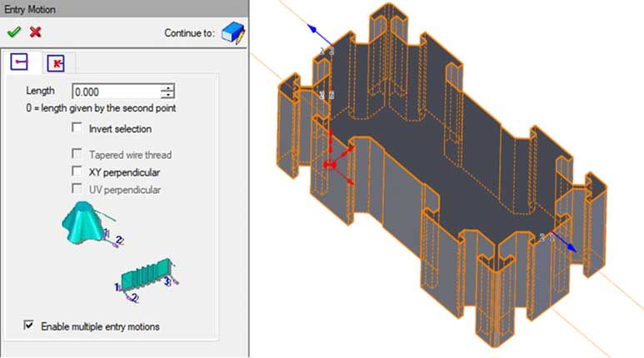Screen dimensions: 644x358
Task: Click the Length value input field
Action: pyautogui.click(x=116, y=92)
